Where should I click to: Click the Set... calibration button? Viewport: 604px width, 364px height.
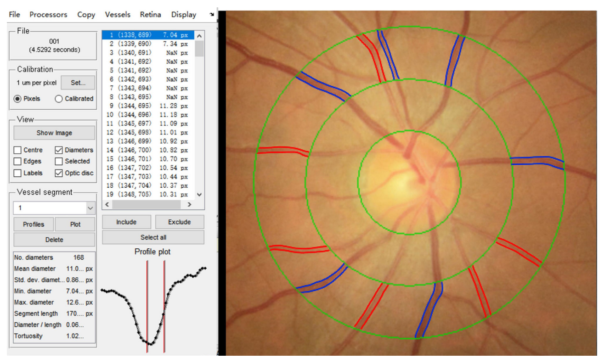[78, 83]
